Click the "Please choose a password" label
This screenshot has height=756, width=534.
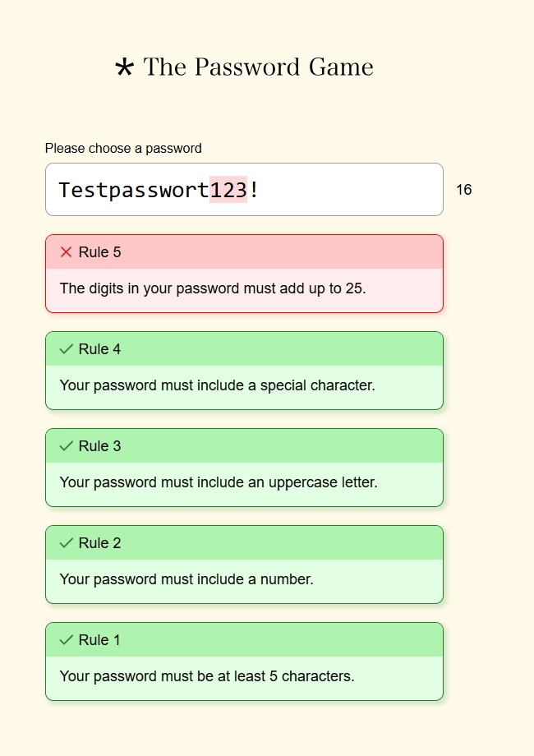click(123, 149)
